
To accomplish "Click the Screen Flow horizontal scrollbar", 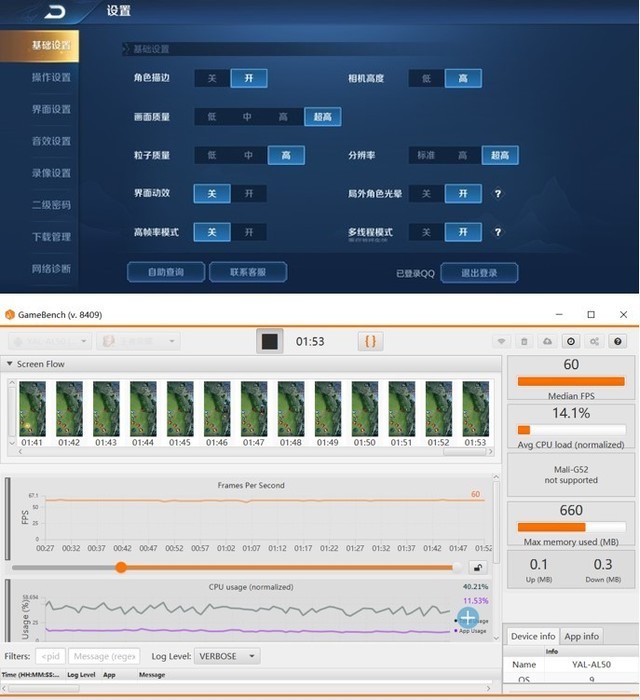I will [x=464, y=452].
